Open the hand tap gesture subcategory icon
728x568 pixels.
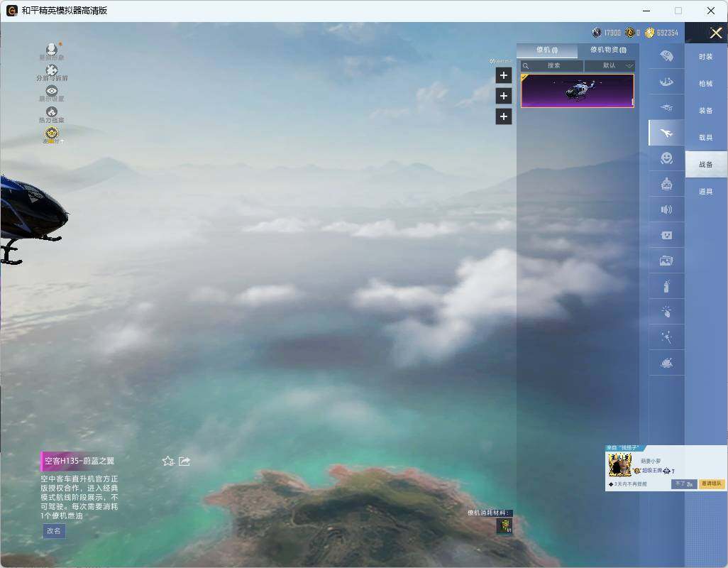(x=666, y=312)
